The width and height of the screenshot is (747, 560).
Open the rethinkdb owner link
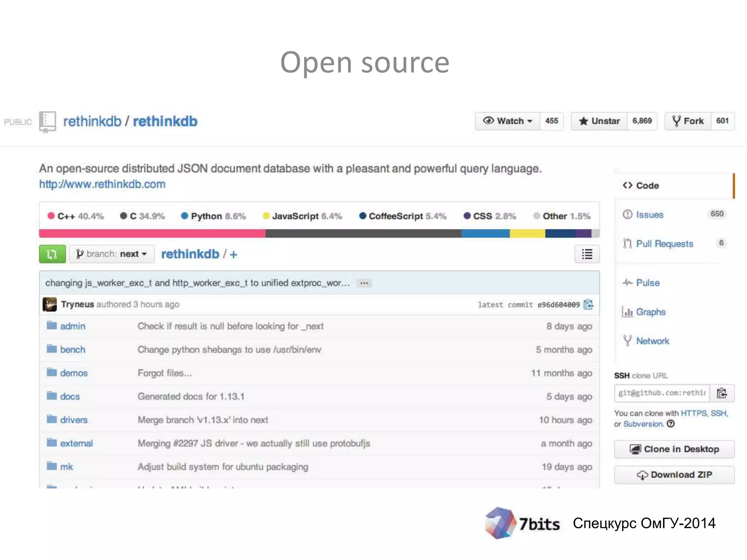point(92,121)
